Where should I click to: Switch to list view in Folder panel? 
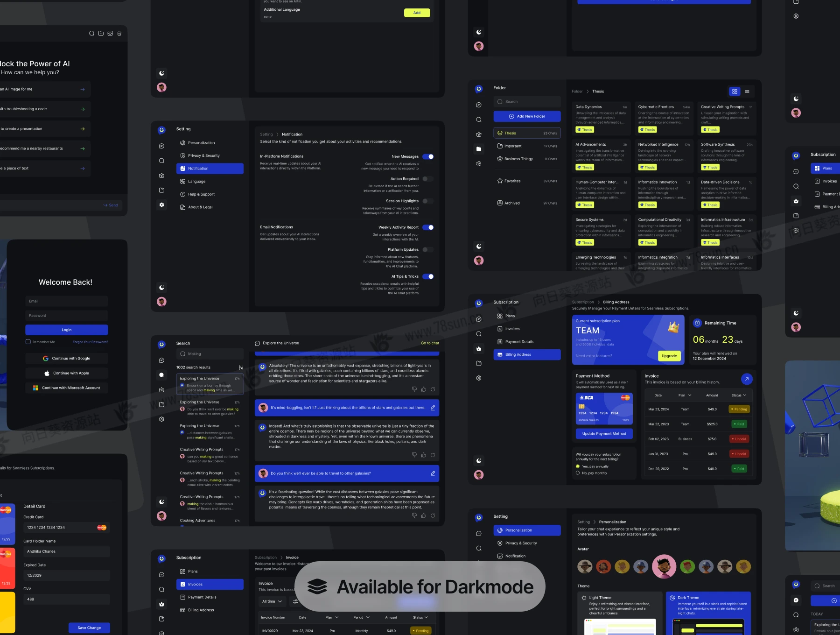click(x=747, y=92)
